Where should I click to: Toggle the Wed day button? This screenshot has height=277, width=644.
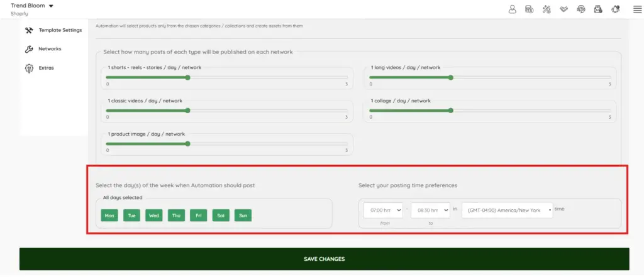(154, 215)
